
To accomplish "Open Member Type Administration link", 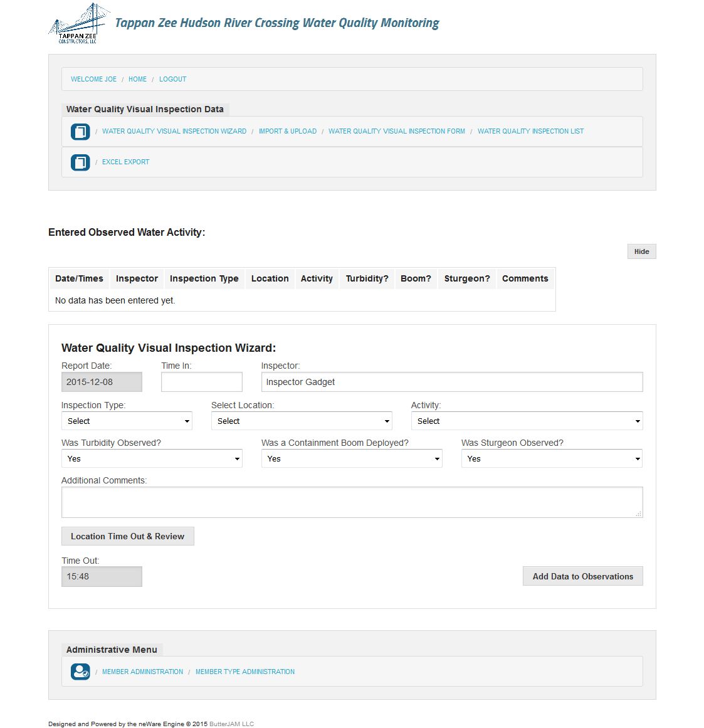I will pyautogui.click(x=244, y=672).
